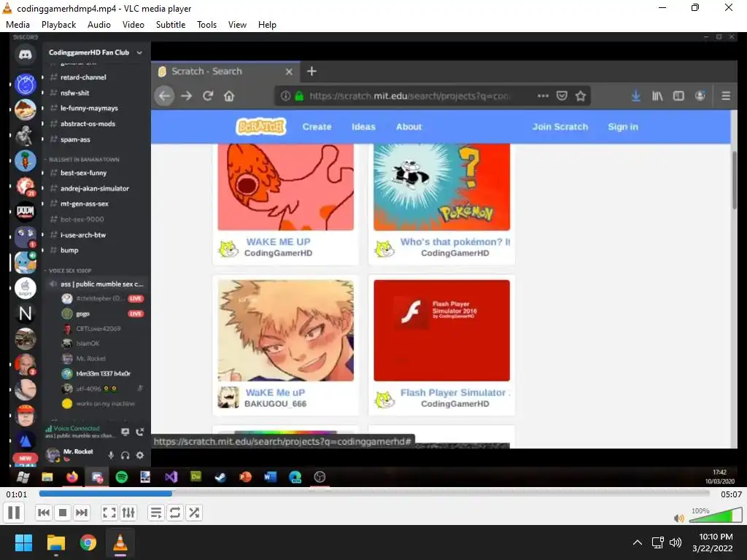Click Scratch logo on website
The width and height of the screenshot is (747, 560).
(261, 127)
